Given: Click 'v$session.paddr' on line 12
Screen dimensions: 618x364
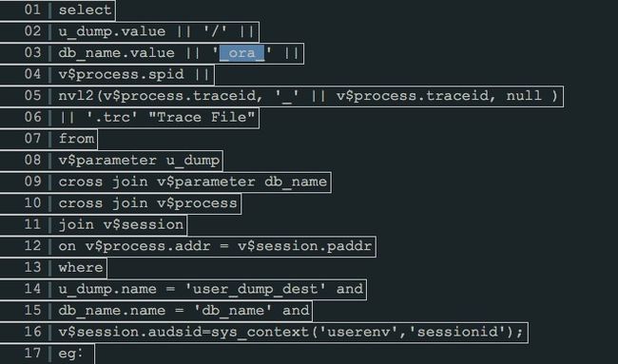Looking at the screenshot, I should [x=304, y=246].
